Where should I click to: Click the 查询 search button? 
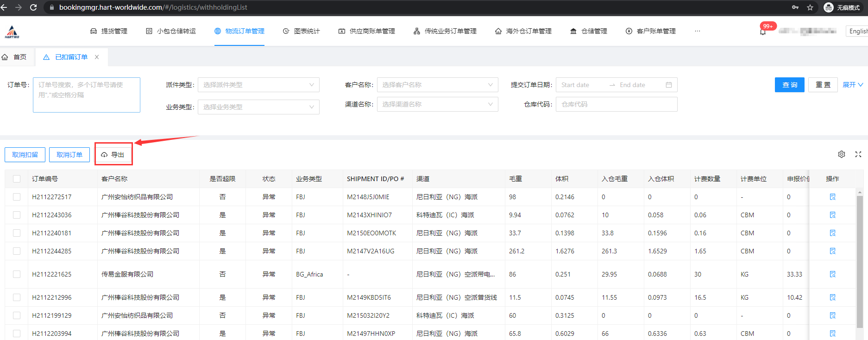coord(789,85)
